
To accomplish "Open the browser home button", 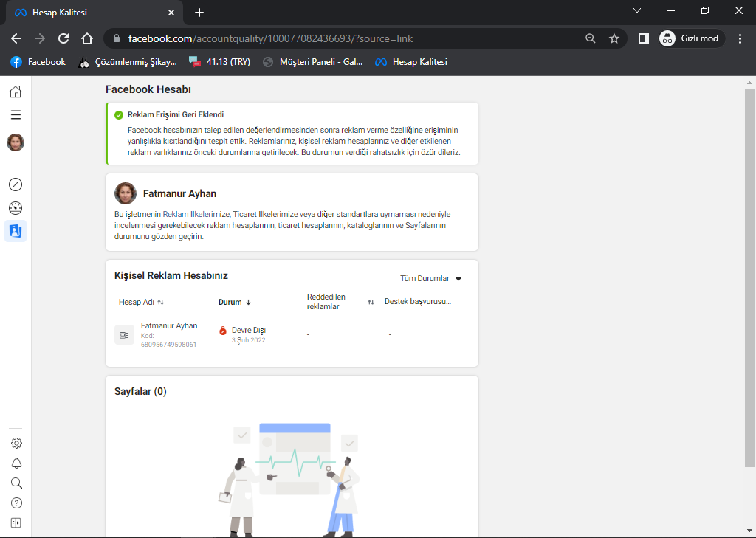I will click(87, 38).
